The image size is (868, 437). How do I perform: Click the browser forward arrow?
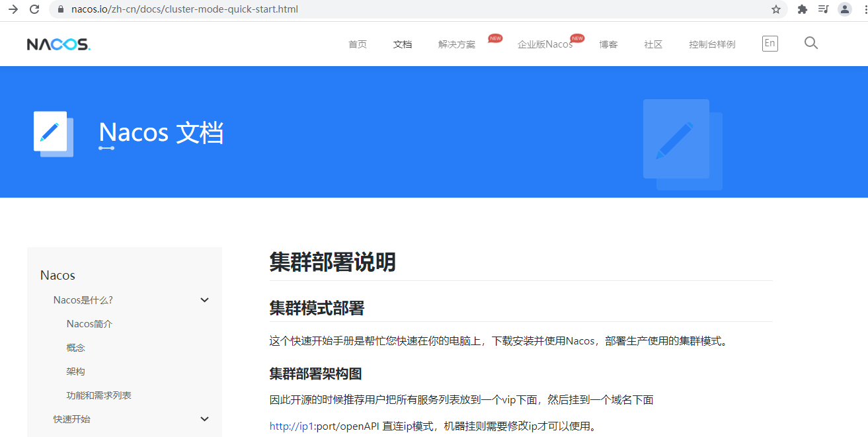pyautogui.click(x=13, y=9)
